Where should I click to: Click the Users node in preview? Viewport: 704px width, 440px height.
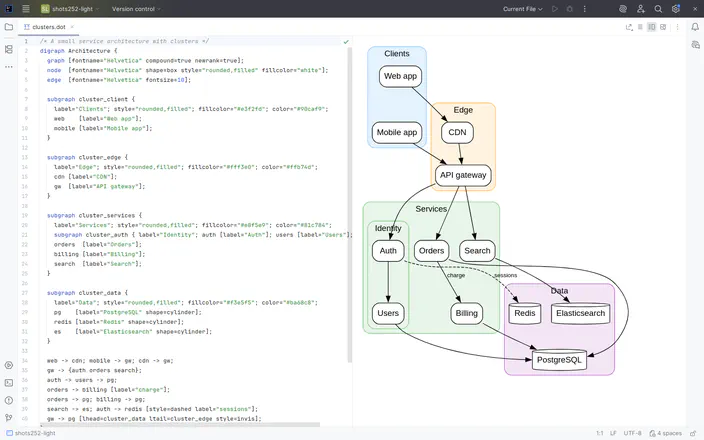pyautogui.click(x=388, y=313)
